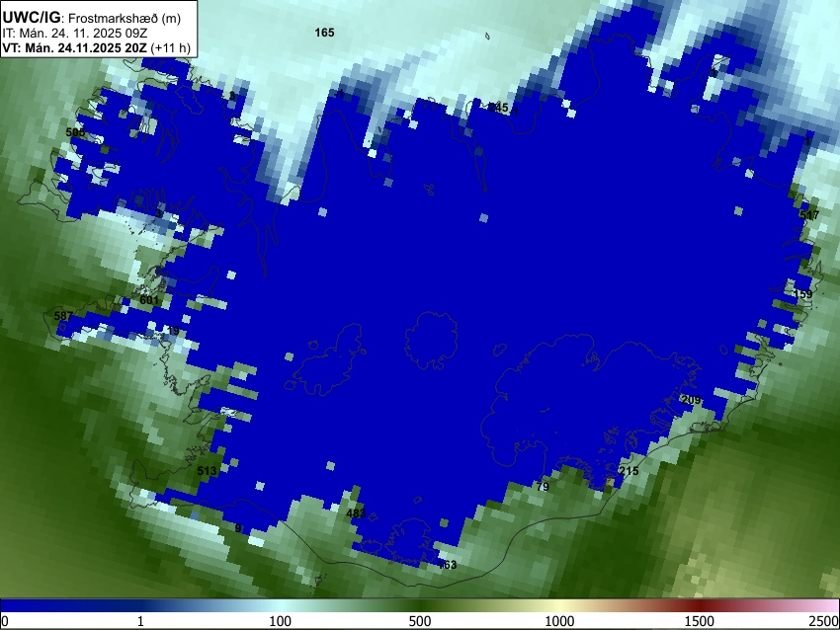Click the 'Frostmarkshæð (m)' title text

(x=125, y=18)
